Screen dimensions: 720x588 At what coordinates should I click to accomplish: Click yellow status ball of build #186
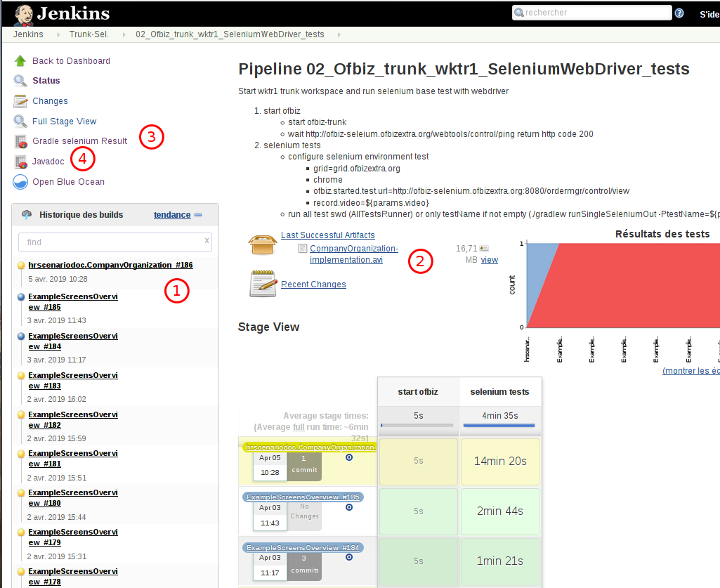20,265
